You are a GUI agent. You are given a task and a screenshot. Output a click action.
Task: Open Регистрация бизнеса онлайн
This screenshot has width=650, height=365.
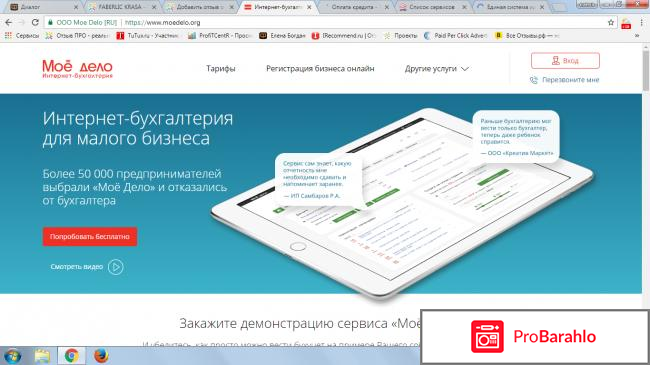tap(320, 68)
